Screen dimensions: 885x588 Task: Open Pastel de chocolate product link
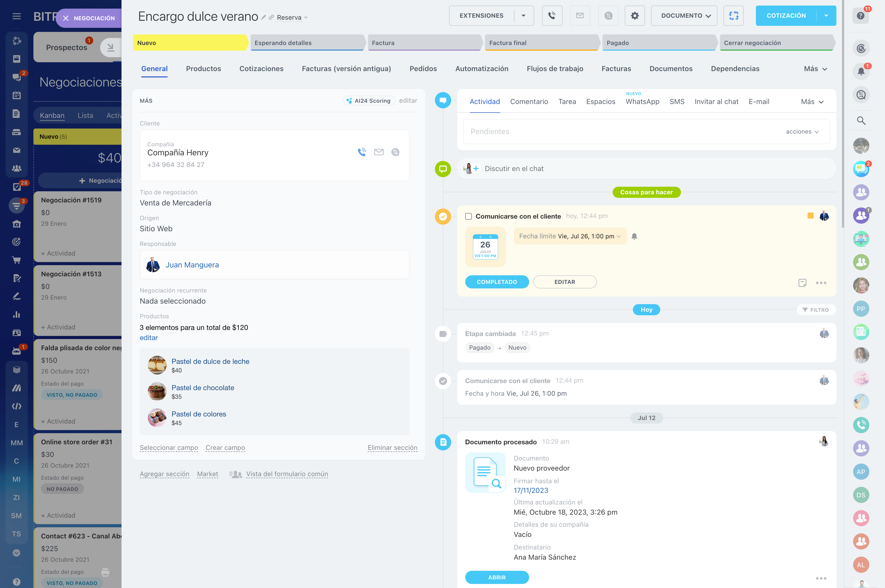(203, 388)
